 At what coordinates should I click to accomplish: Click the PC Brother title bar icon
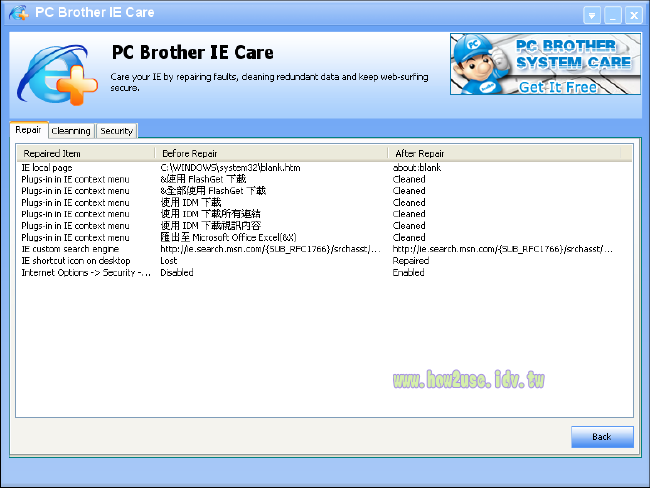point(18,13)
